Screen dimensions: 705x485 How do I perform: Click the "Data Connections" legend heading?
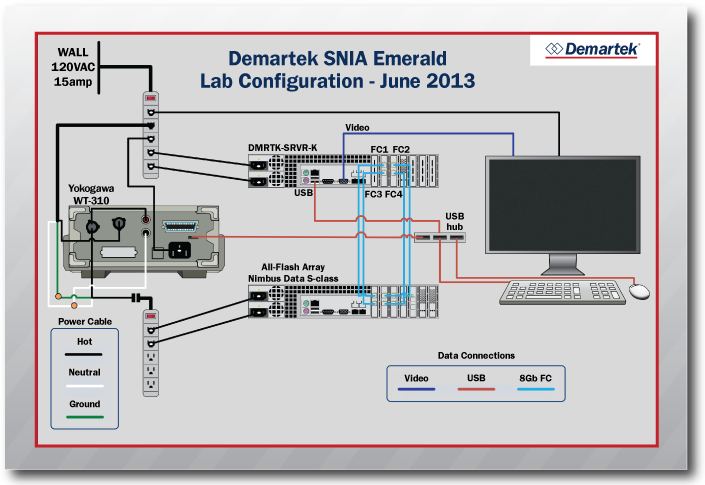coord(476,355)
